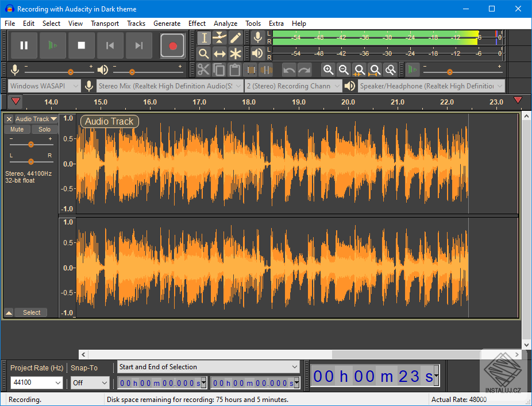Open the Tracks menu
The image size is (532, 406).
click(x=136, y=24)
